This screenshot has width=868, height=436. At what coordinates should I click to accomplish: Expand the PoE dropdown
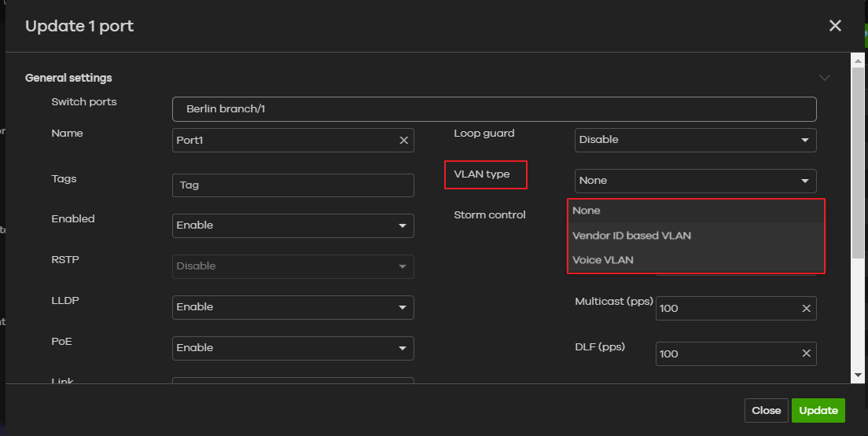[x=292, y=348]
